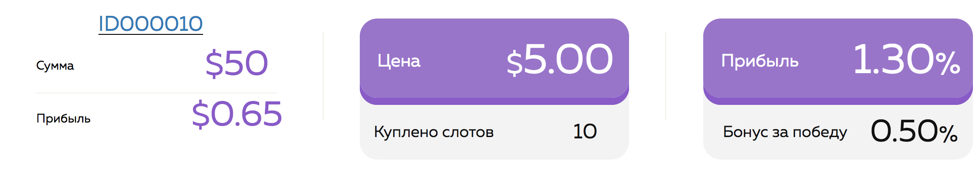Click the left panel Прибыль label

pyautogui.click(x=64, y=119)
